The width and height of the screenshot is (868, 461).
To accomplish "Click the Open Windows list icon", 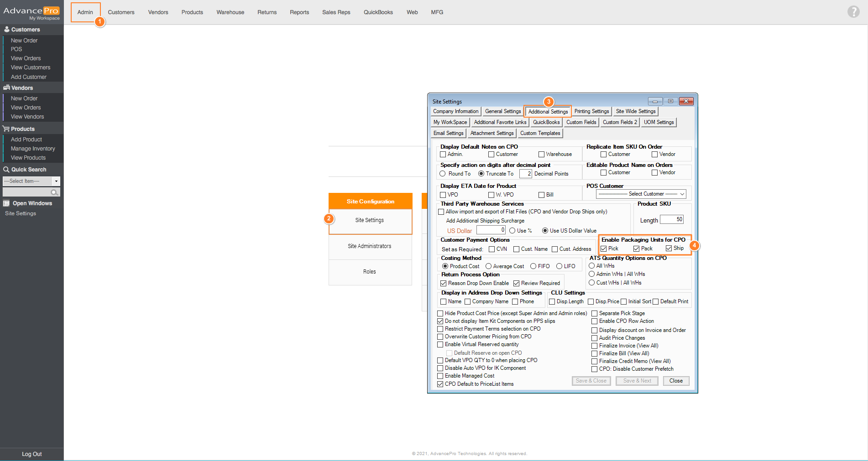I will click(6, 203).
